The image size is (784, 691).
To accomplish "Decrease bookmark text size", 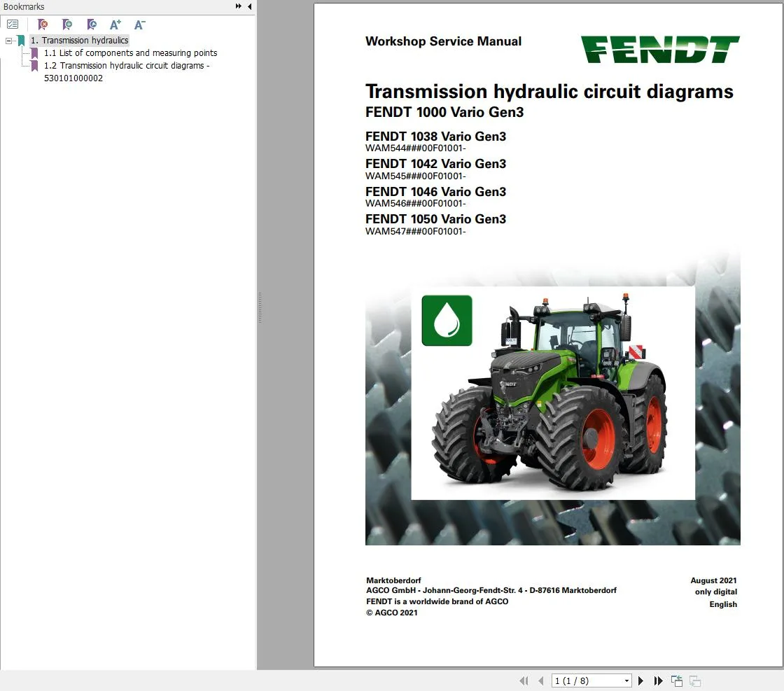I will click(x=140, y=24).
